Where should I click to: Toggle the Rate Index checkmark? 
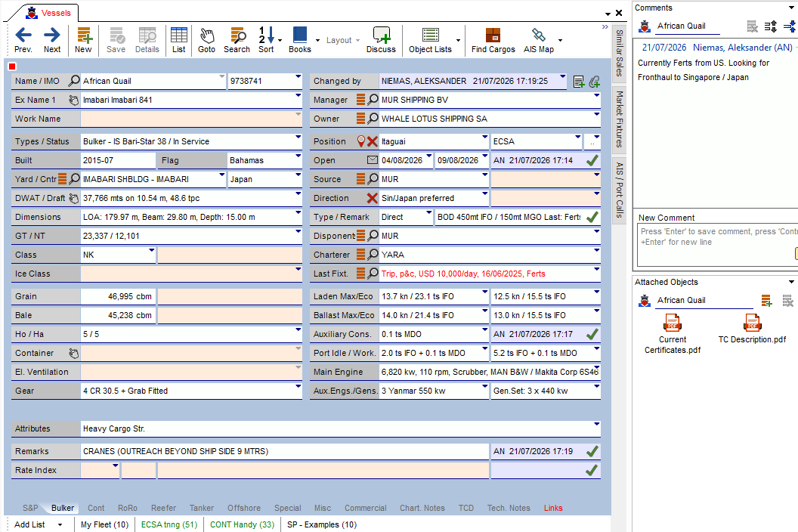tap(592, 470)
